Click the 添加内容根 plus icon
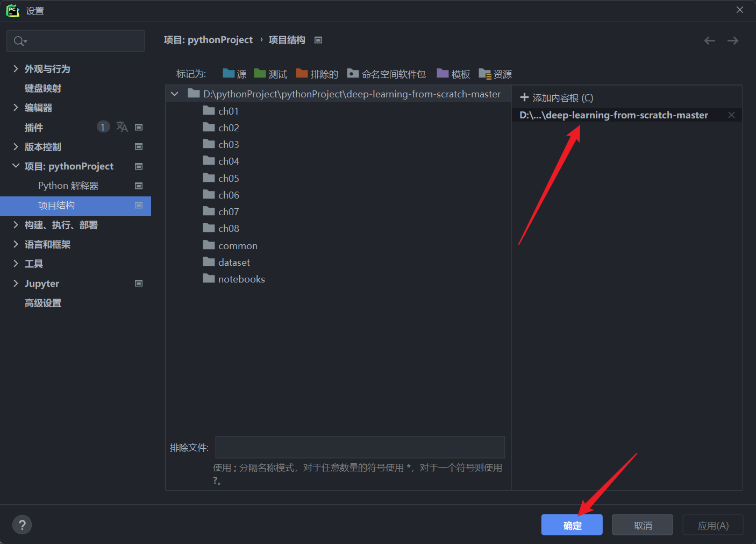The width and height of the screenshot is (756, 544). coord(524,97)
